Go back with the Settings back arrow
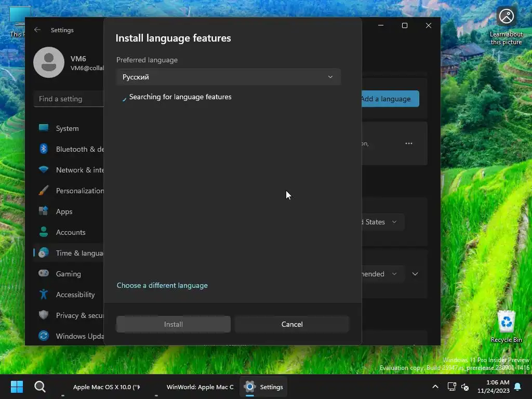Image resolution: width=532 pixels, height=399 pixels. [x=37, y=30]
